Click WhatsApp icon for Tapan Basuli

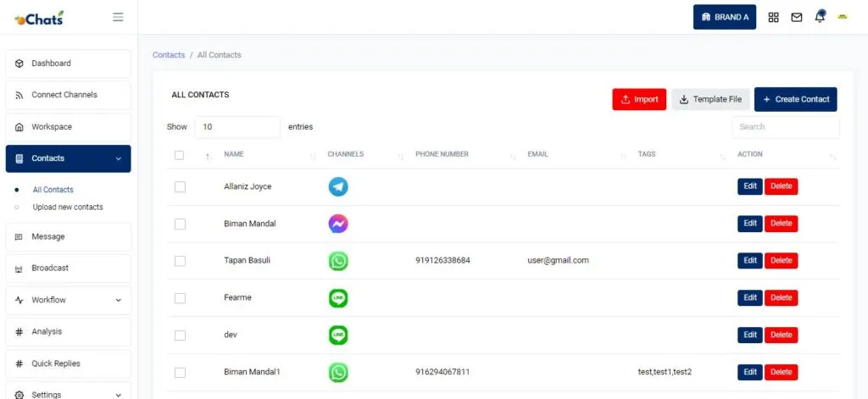pos(338,261)
